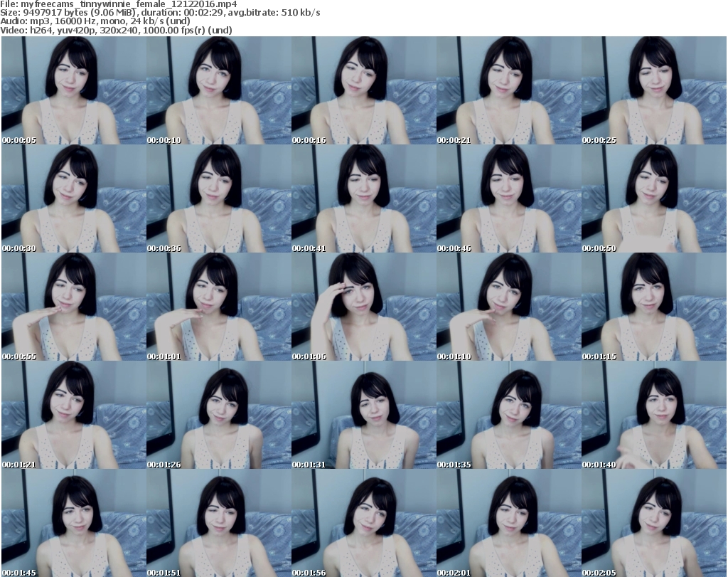Select the frame stamped 00:00:21
728x577 pixels.
click(x=509, y=90)
